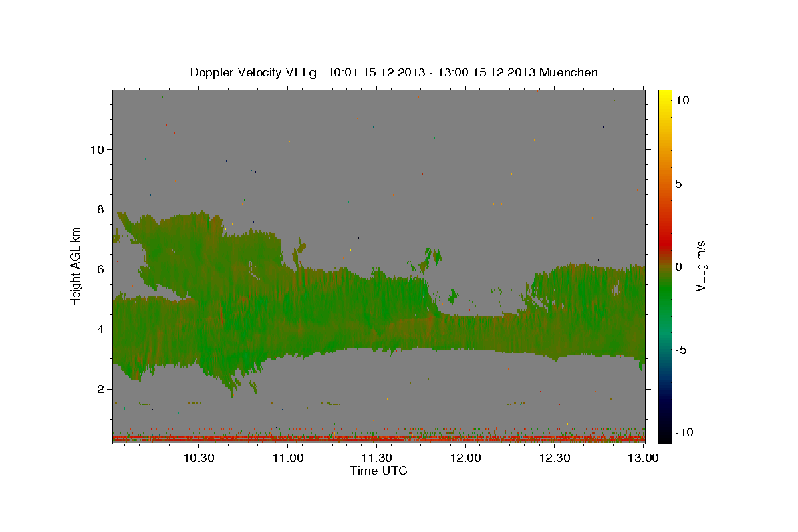Click the colorbar value -10 label
Screen dimensions: 798x532
point(683,432)
